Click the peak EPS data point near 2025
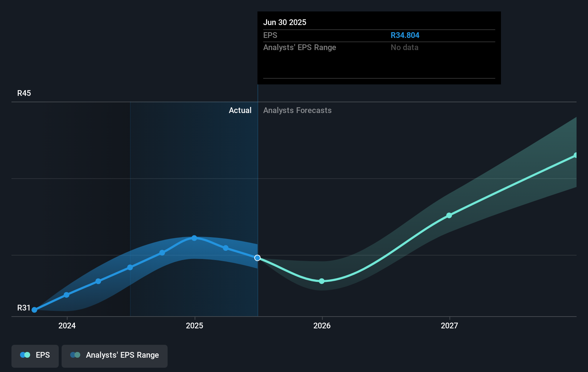This screenshot has height=372, width=588. (194, 238)
